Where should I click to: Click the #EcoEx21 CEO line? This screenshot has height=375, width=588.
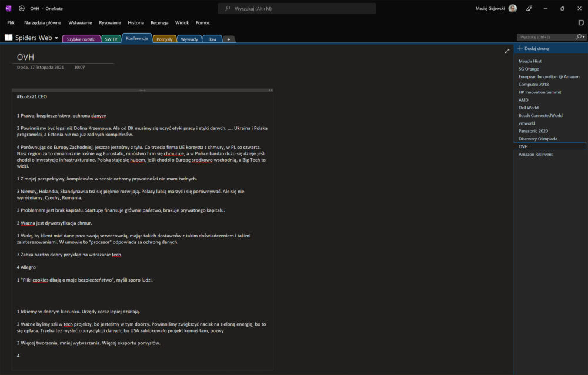click(32, 96)
